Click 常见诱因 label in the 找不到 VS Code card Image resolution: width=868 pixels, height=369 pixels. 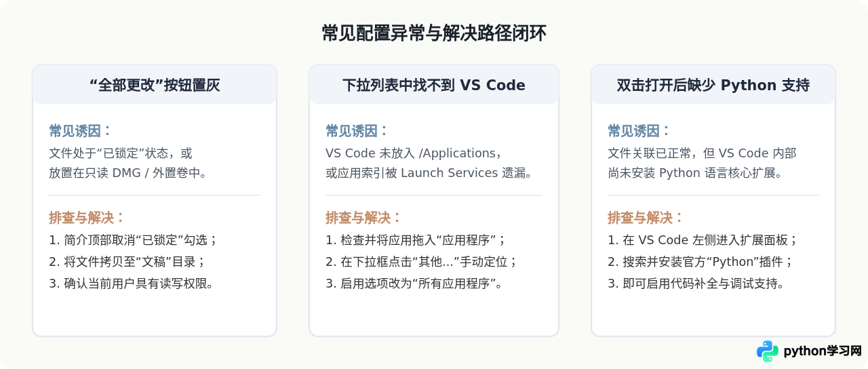tap(357, 131)
